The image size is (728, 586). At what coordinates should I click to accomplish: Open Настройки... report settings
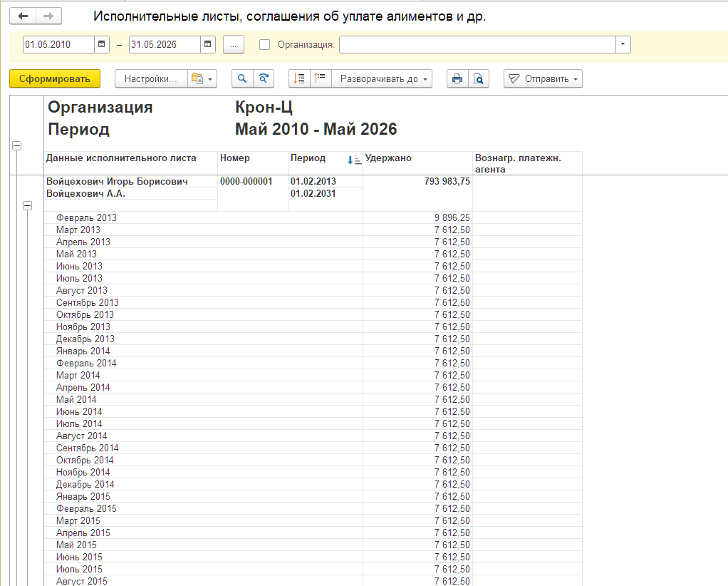151,78
